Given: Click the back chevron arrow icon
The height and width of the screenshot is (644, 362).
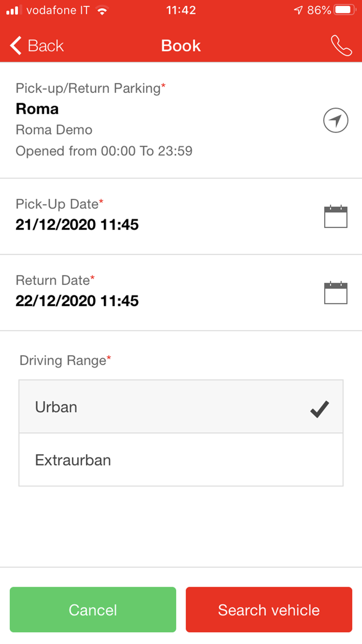Looking at the screenshot, I should (14, 46).
